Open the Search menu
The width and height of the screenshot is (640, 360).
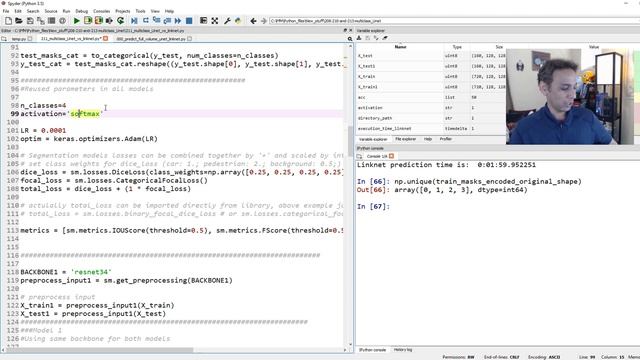33,11
